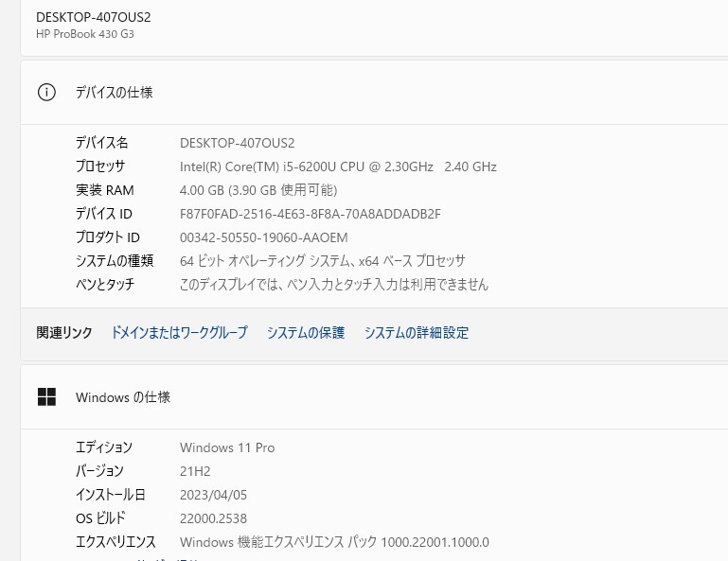
Task: Click the processor value Intel(R) Core(TM) i5-6200U
Action: [x=338, y=167]
